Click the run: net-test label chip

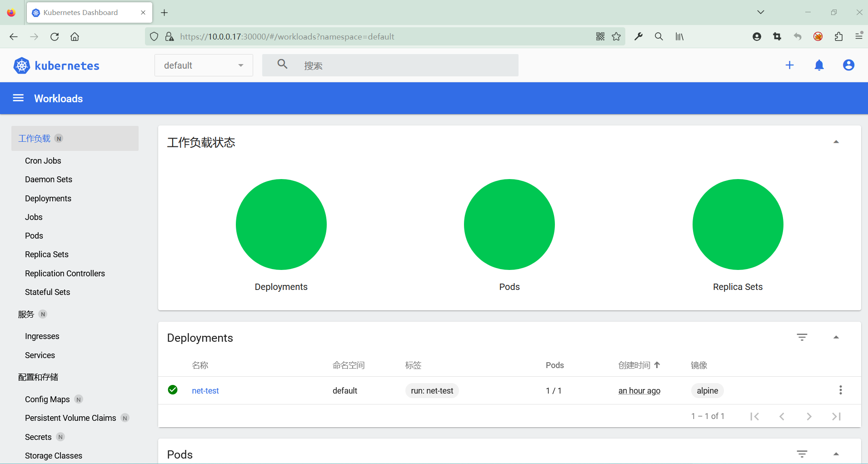432,390
